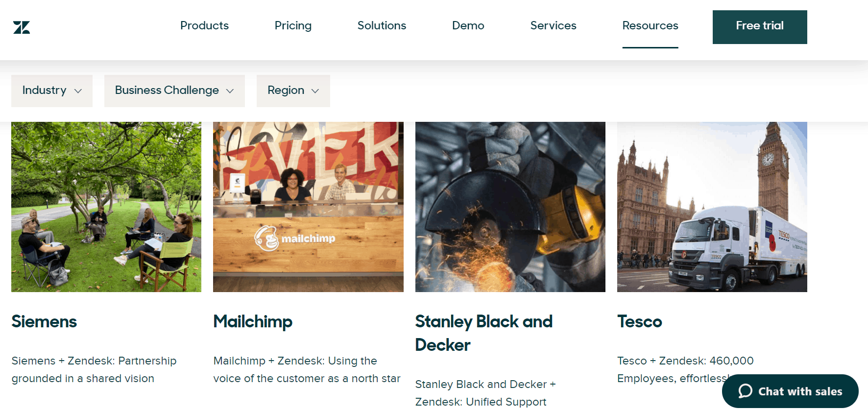The width and height of the screenshot is (868, 410).
Task: Go to the Pricing page
Action: pos(293,25)
